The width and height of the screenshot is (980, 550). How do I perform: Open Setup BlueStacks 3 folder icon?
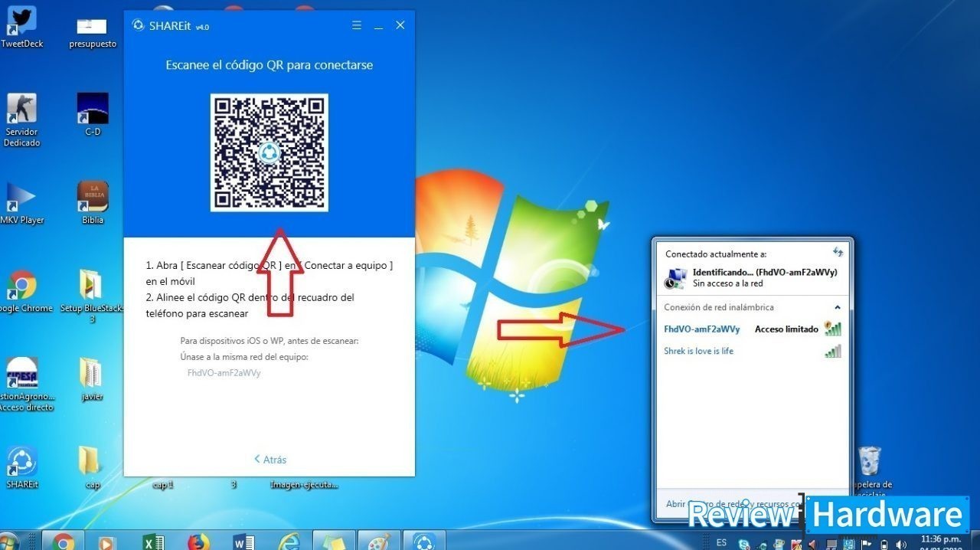pyautogui.click(x=92, y=296)
